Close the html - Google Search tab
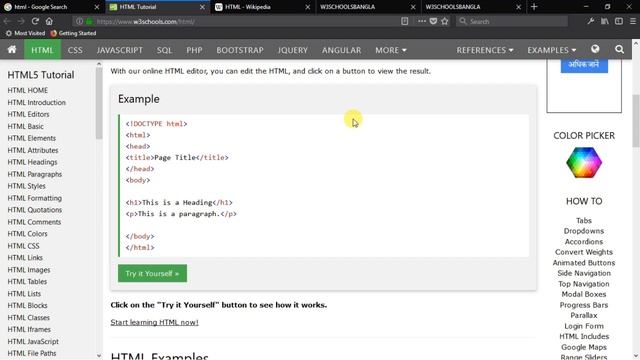 [x=97, y=7]
